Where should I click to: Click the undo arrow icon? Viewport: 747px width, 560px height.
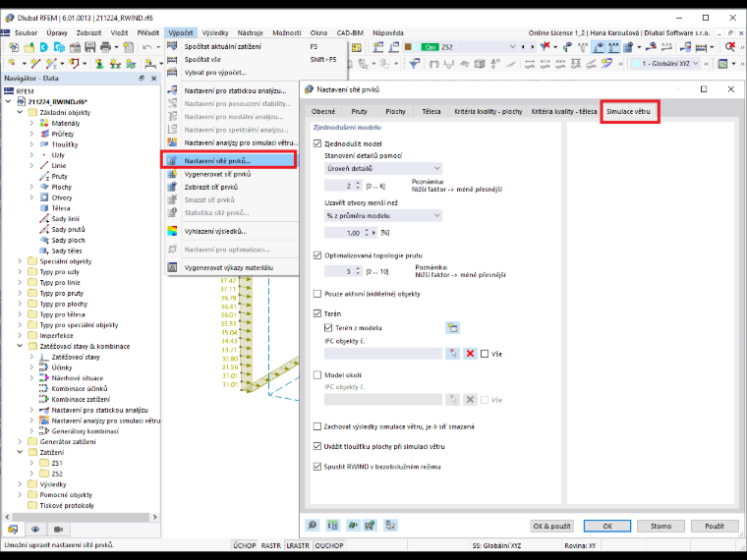pos(147,47)
